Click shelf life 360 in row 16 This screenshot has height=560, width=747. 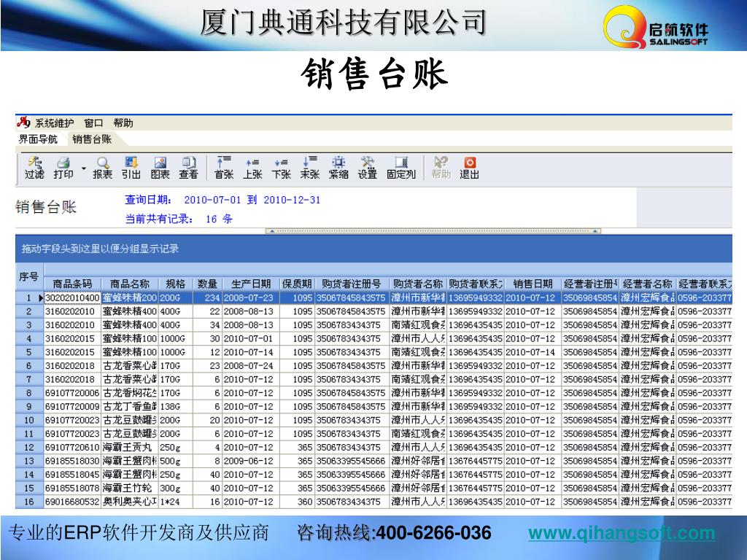pos(297,502)
